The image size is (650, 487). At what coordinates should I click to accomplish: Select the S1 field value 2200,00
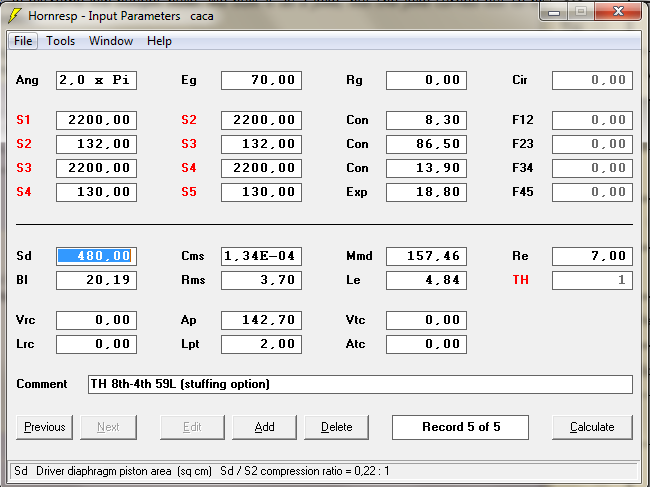[96, 120]
